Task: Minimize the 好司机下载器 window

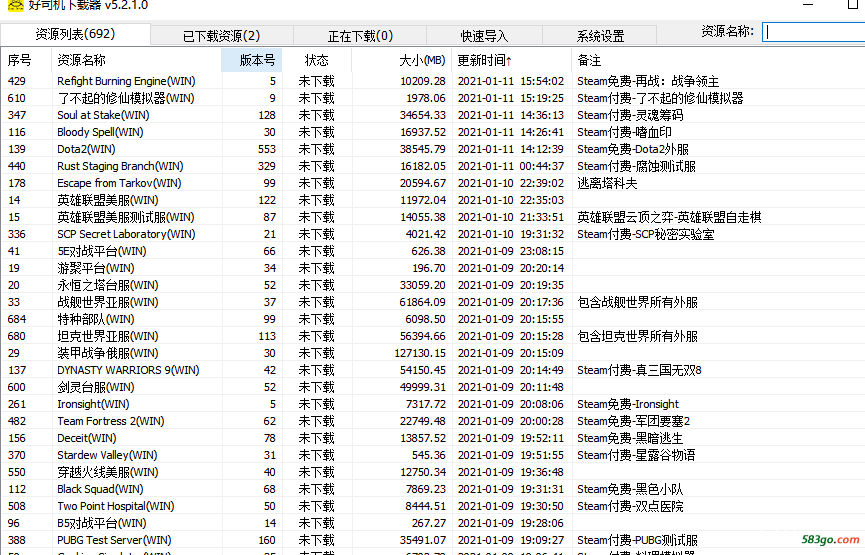Action: (808, 4)
